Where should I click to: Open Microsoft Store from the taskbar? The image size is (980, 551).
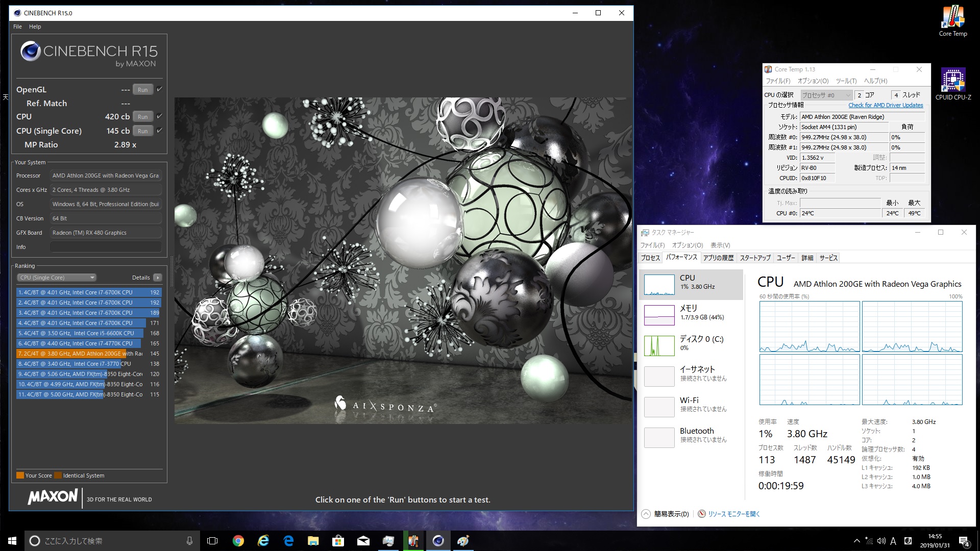338,541
